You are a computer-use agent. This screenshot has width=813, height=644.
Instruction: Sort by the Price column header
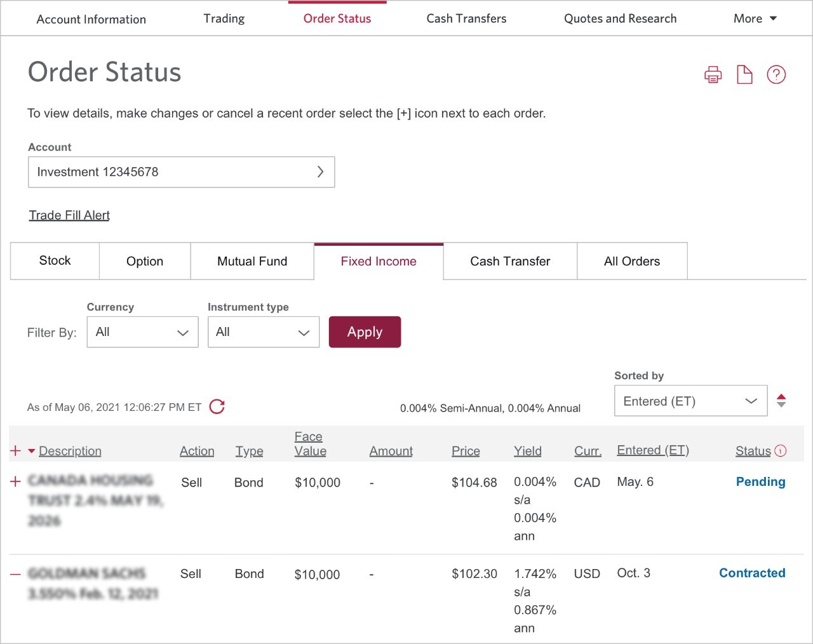(x=466, y=451)
